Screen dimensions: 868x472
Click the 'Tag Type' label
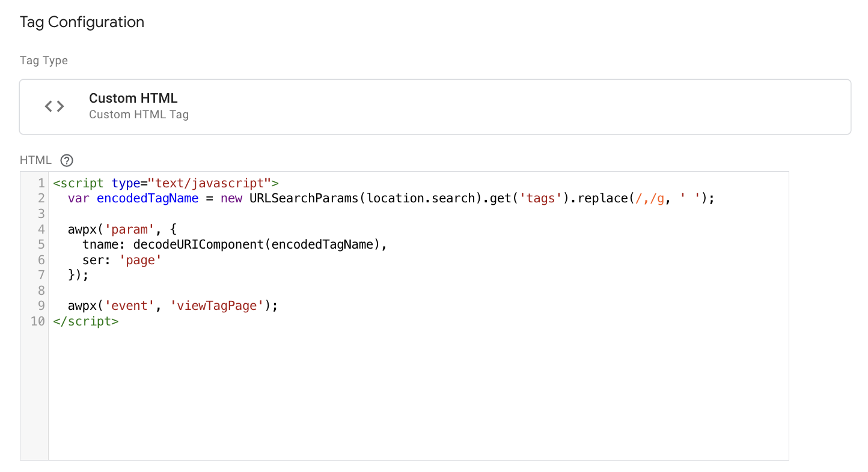click(44, 61)
